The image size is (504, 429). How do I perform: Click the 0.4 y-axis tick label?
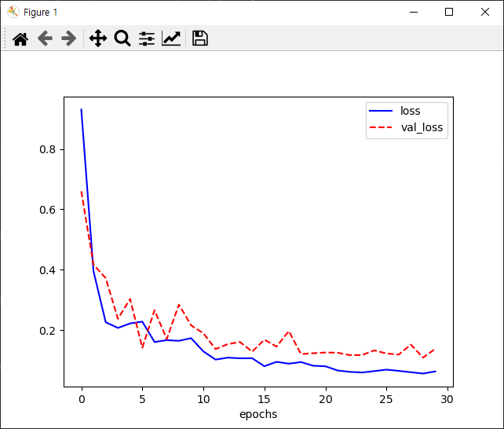(49, 270)
